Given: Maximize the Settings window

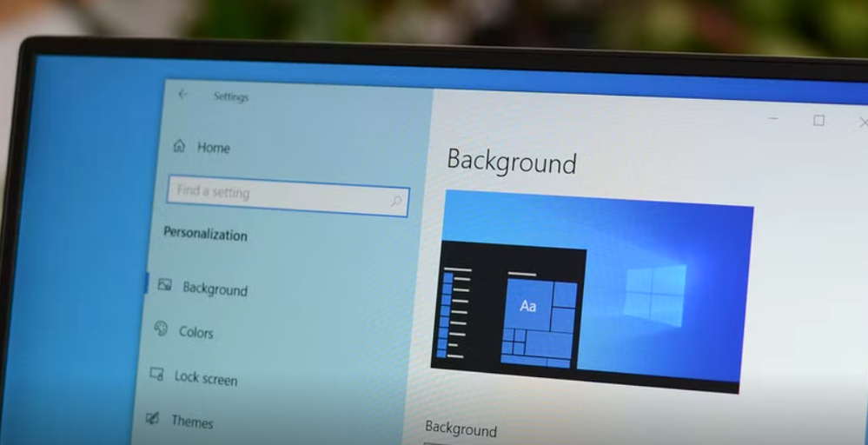Looking at the screenshot, I should point(818,121).
